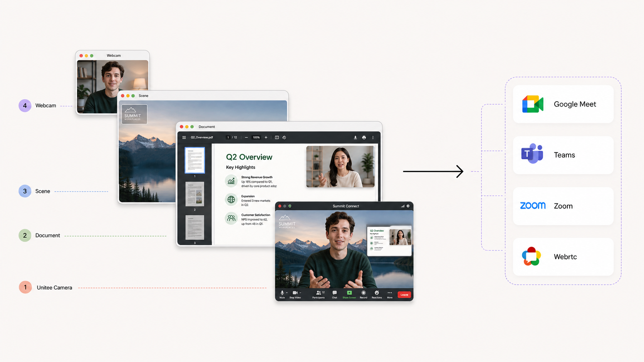Check the signal strength icon in Summit Connect
The image size is (644, 362).
click(x=402, y=206)
